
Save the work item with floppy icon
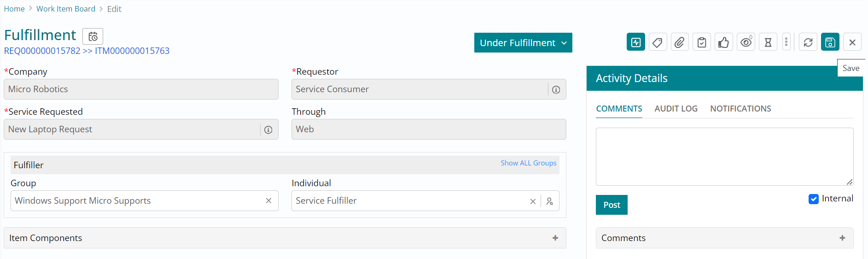[x=830, y=42]
